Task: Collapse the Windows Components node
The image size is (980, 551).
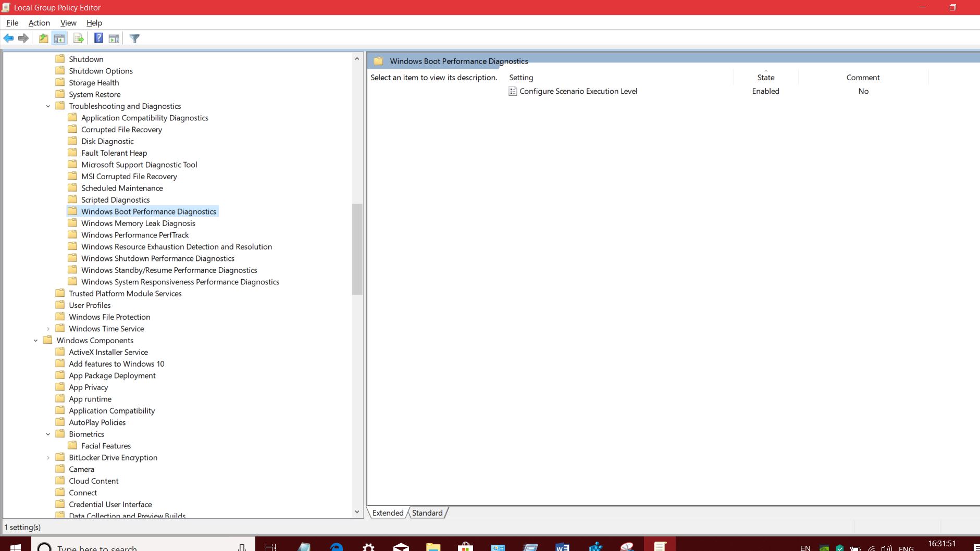Action: [x=35, y=341]
